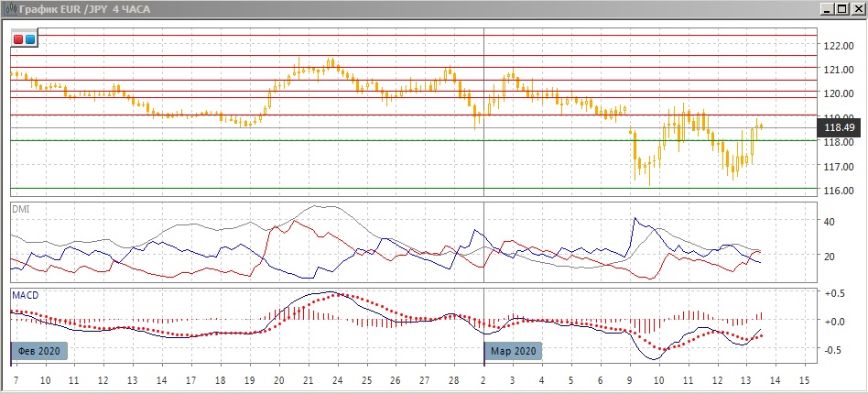Select the Мар 2020 month marker
The width and height of the screenshot is (868, 394).
point(513,351)
